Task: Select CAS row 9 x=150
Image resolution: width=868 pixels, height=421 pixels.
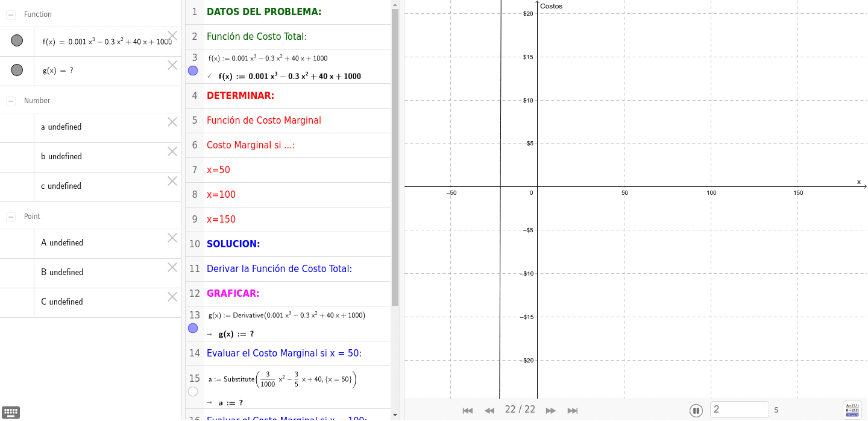Action: click(x=288, y=219)
